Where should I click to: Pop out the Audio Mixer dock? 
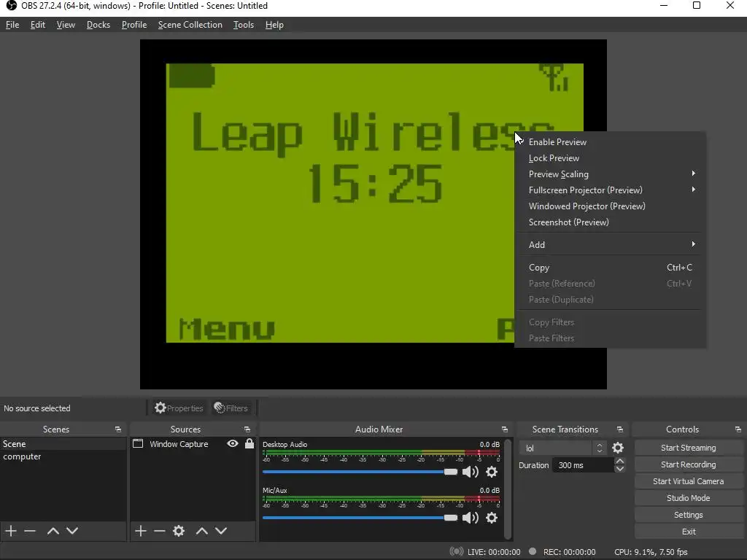pyautogui.click(x=505, y=429)
